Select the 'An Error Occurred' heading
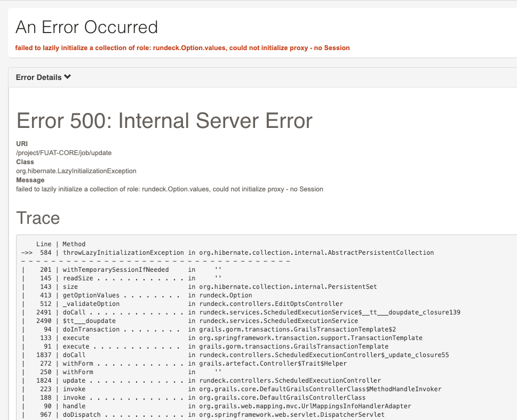 pos(87,27)
